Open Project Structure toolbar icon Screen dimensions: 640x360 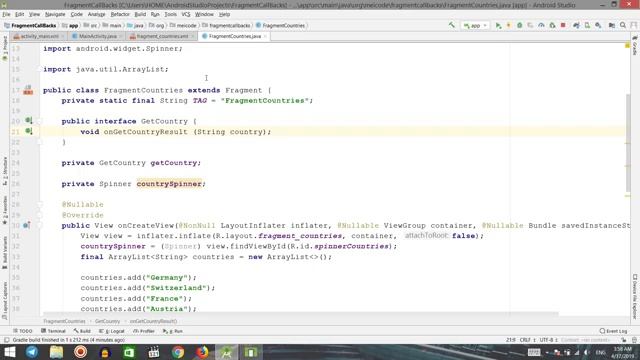pyautogui.click(x=611, y=25)
